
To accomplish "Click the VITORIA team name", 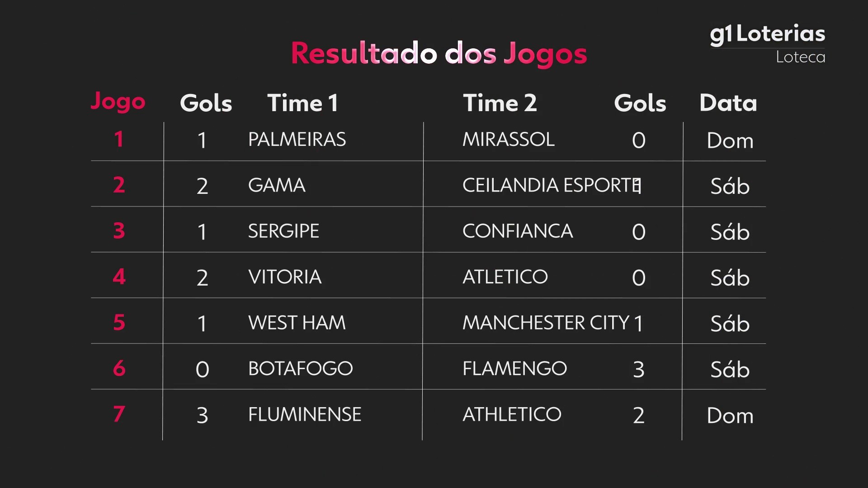I will pyautogui.click(x=285, y=277).
